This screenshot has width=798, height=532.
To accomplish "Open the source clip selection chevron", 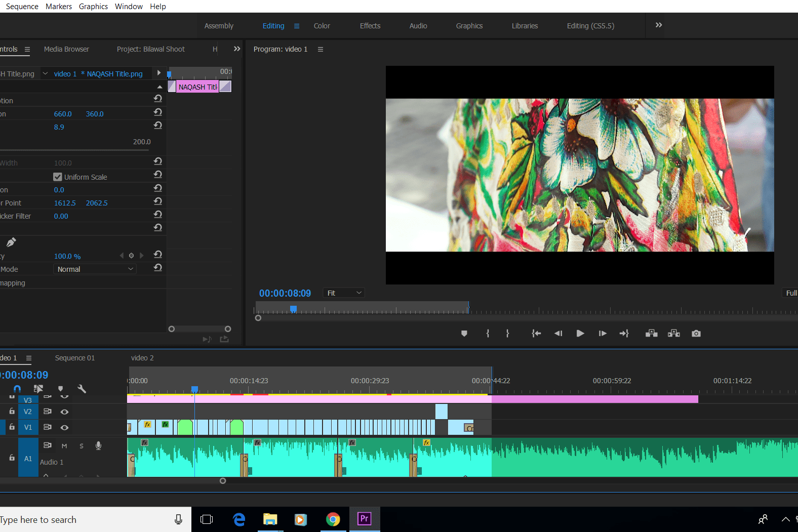I will 45,74.
